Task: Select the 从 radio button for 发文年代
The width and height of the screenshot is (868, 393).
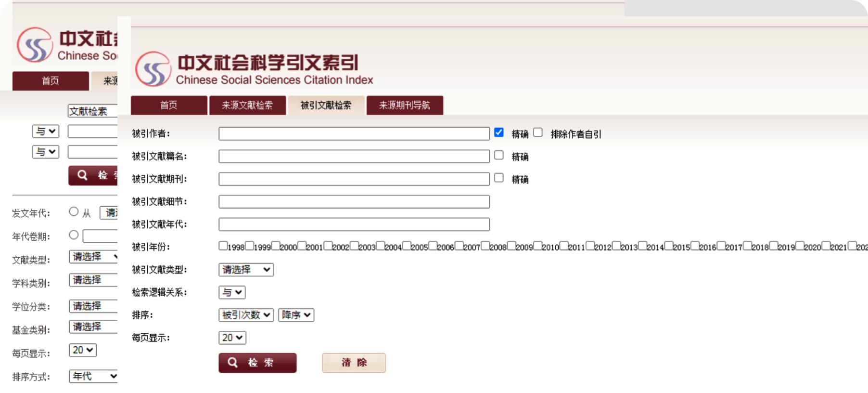Action: coord(74,211)
